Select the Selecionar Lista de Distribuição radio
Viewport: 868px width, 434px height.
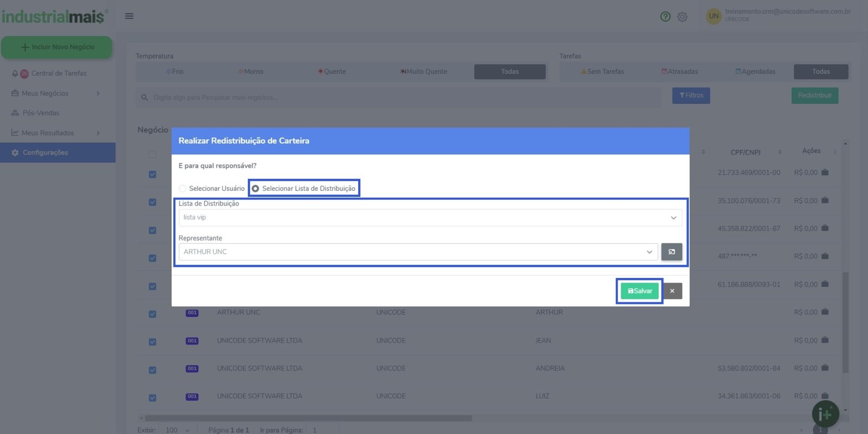point(256,189)
